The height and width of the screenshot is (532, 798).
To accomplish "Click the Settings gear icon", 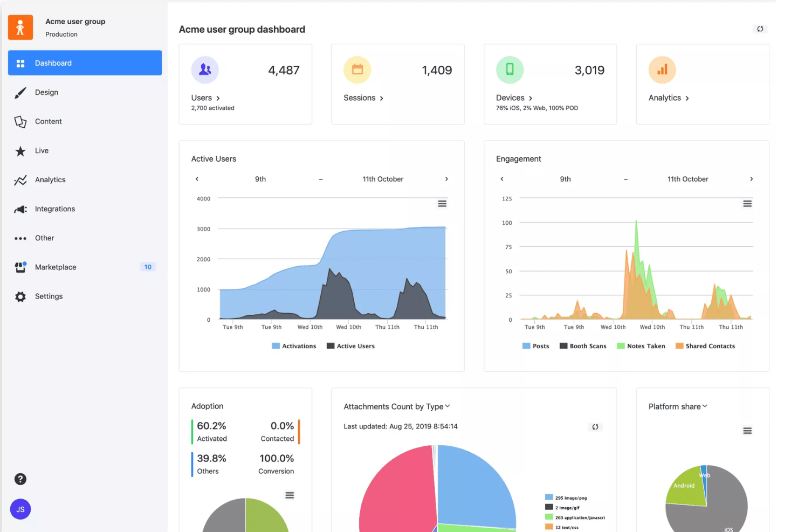I will 20,296.
